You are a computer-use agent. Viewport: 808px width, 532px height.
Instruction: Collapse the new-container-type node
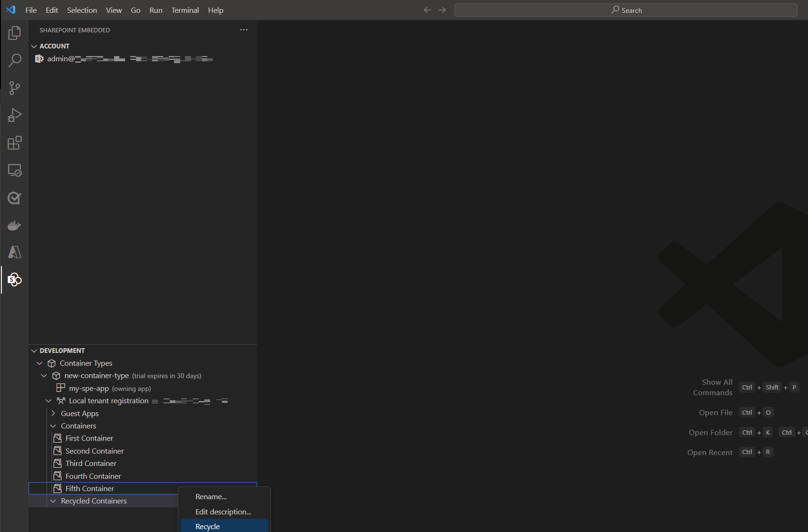coord(44,376)
